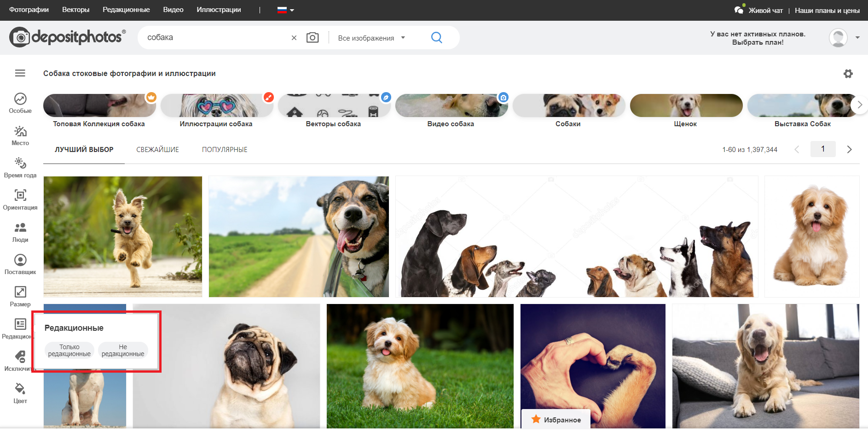The height and width of the screenshot is (433, 868).
Task: Open the running terrier puppy photo
Action: [123, 237]
